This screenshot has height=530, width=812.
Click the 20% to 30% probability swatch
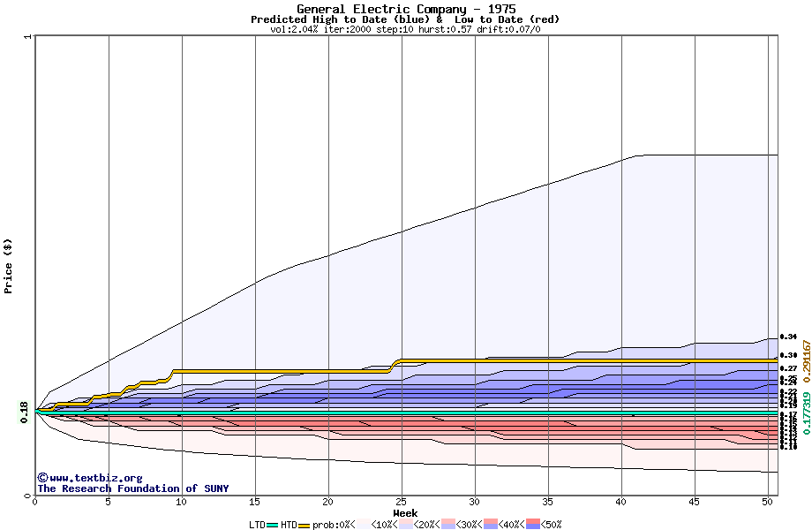(448, 524)
